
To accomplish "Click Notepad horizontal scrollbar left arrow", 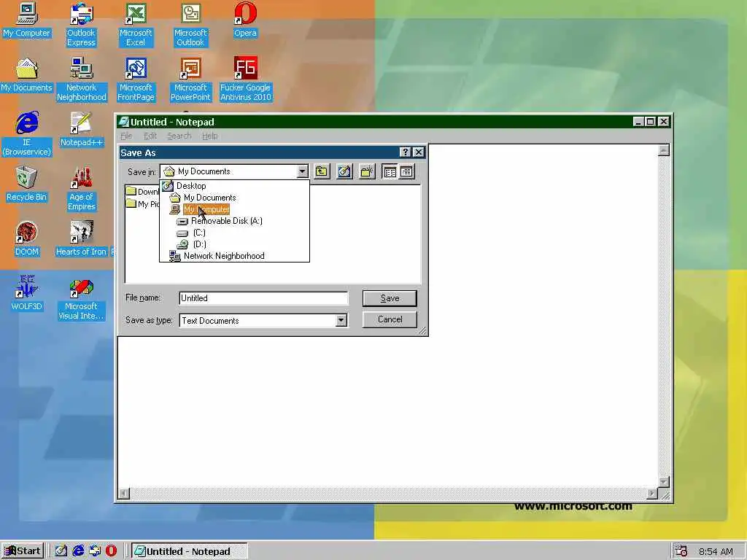I will (124, 494).
